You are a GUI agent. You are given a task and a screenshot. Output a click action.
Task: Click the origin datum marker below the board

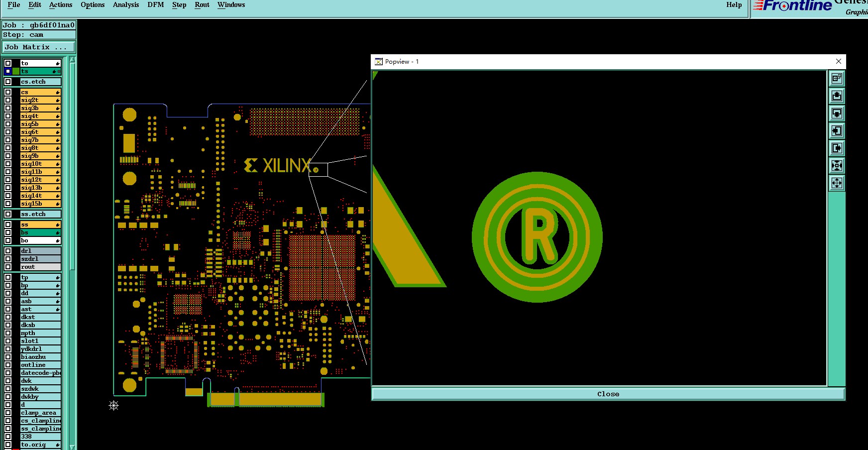coord(114,405)
